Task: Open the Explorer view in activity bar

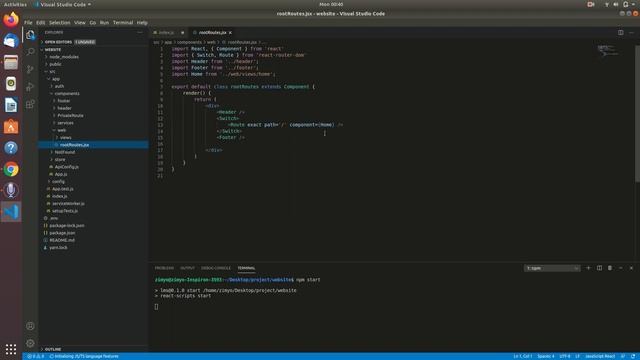Action: point(30,35)
